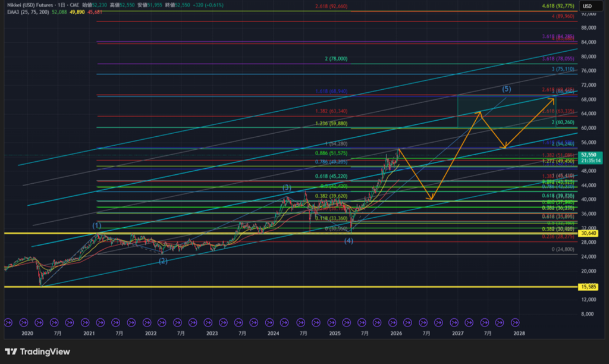Open the USD currency selector
Image resolution: width=609 pixels, height=364 pixels.
[x=588, y=6]
